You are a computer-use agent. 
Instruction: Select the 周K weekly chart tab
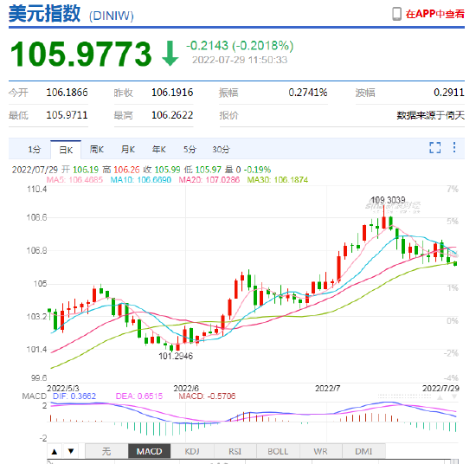97,150
